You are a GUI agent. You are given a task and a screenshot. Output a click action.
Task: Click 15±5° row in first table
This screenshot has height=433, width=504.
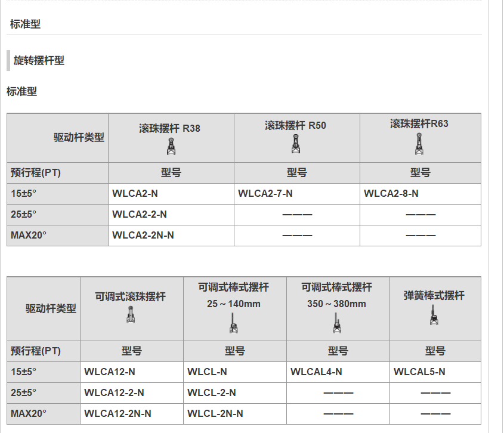(244, 193)
